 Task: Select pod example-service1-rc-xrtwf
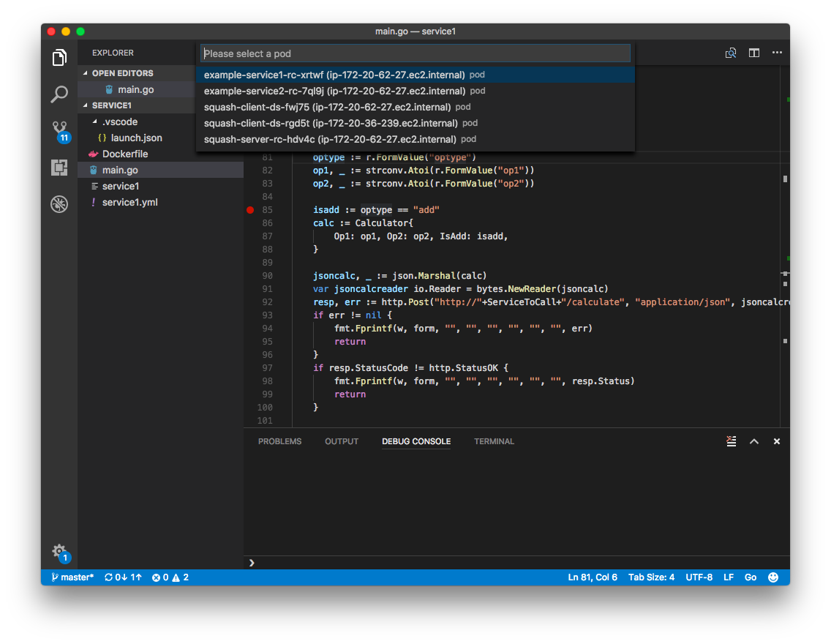coord(415,75)
